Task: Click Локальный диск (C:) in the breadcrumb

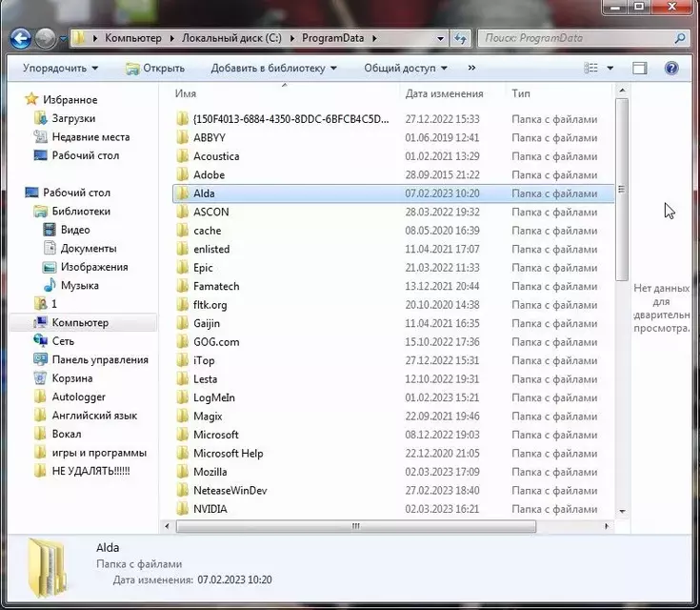Action: tap(231, 38)
